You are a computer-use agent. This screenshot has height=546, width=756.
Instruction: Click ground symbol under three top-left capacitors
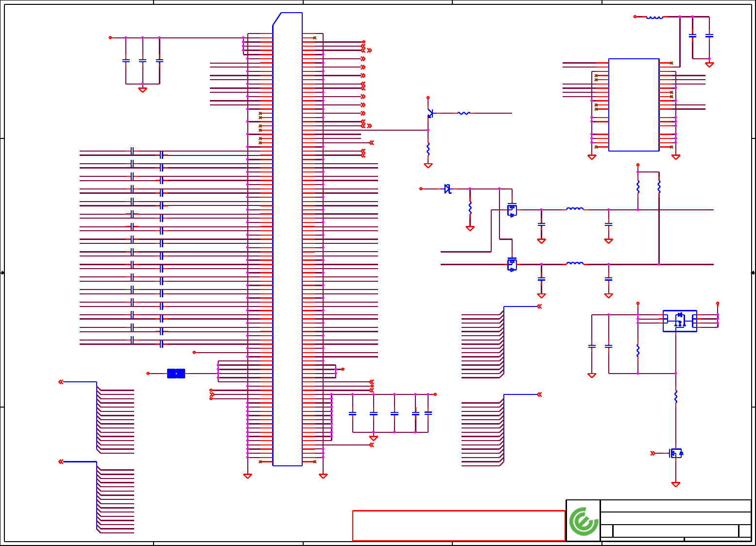(x=142, y=90)
